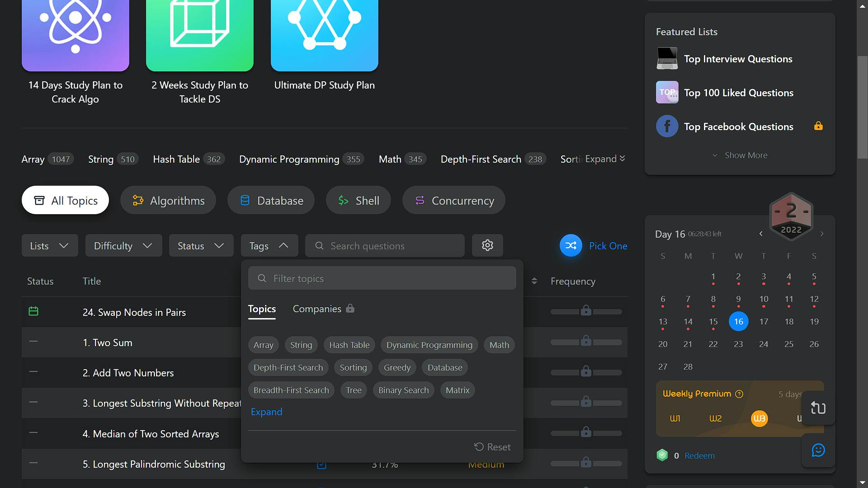The height and width of the screenshot is (488, 868).
Task: Focus the Filter topics field
Action: point(382,278)
